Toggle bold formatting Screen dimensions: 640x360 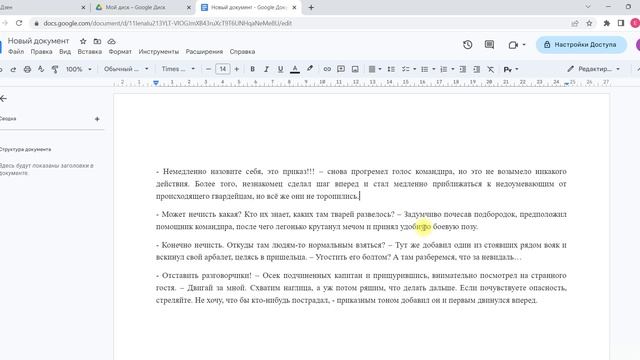[252, 69]
